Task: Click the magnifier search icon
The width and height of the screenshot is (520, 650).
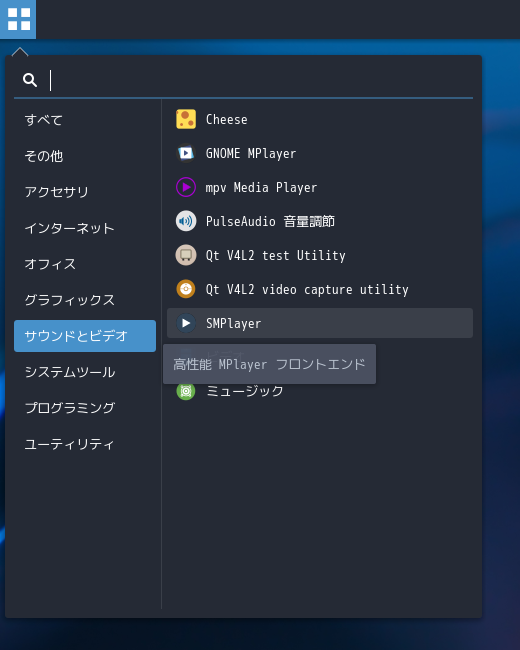Action: (x=30, y=80)
